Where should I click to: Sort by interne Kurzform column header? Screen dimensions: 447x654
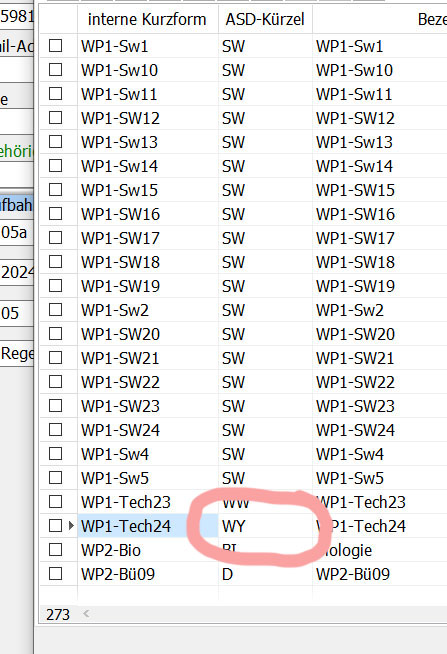click(148, 20)
